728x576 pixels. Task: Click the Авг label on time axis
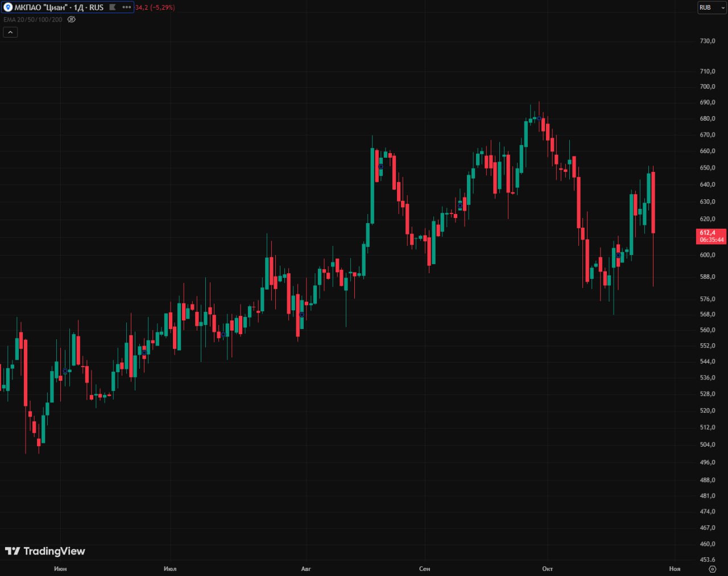pyautogui.click(x=306, y=569)
